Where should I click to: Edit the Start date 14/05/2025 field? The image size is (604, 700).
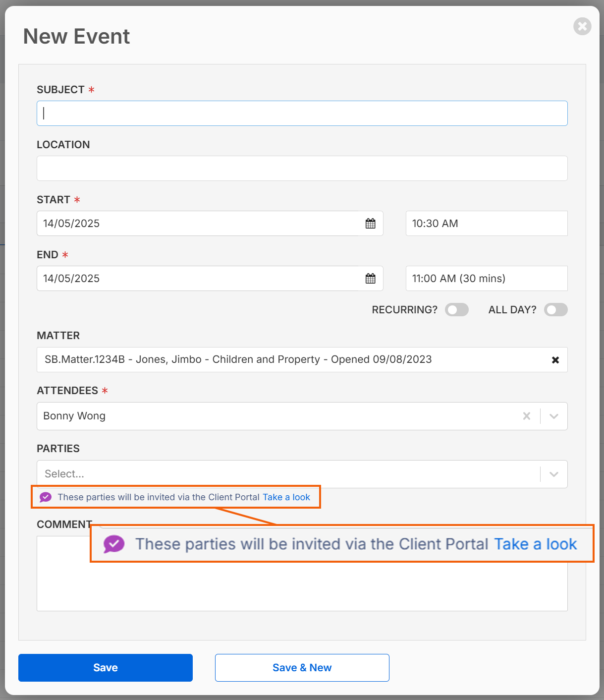(198, 224)
